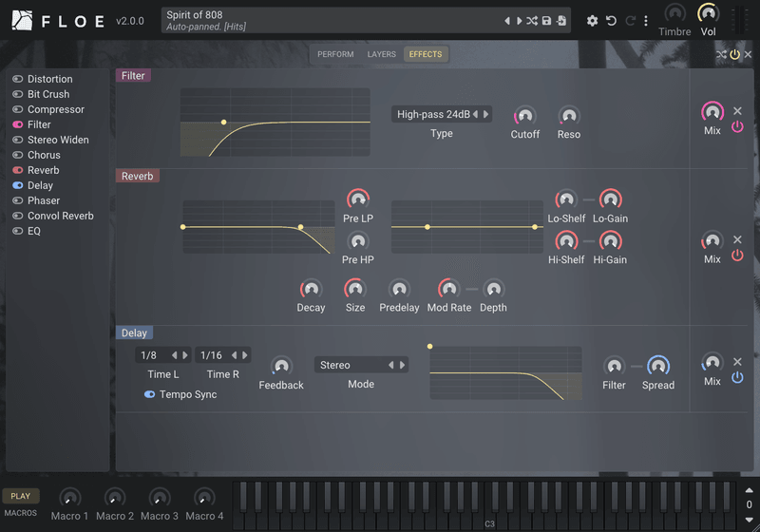Click the Filter effect power icon
Image resolution: width=760 pixels, height=532 pixels.
[x=737, y=126]
